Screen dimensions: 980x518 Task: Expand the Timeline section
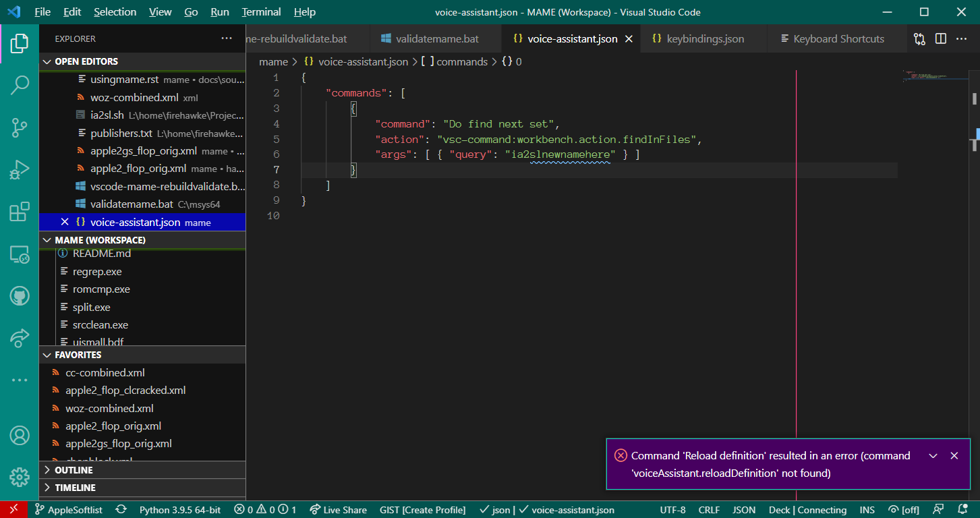click(47, 488)
